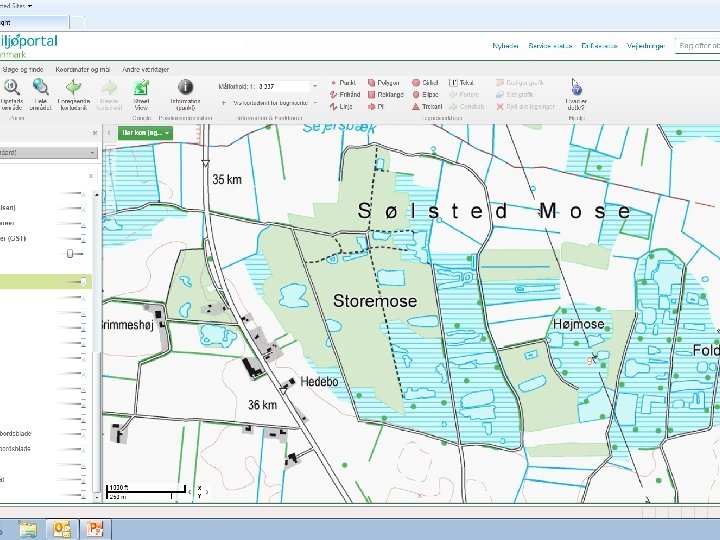Open Google Street View tool
Image resolution: width=720 pixels, height=540 pixels.
141,87
